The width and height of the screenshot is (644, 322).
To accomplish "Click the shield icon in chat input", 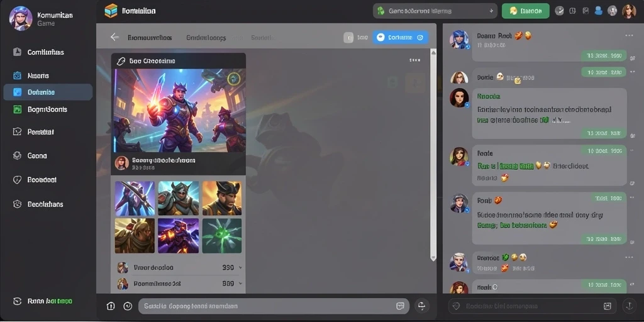I will (x=456, y=306).
